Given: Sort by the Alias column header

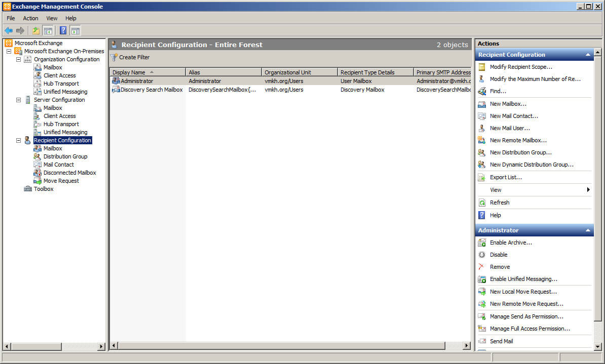Looking at the screenshot, I should coord(224,72).
